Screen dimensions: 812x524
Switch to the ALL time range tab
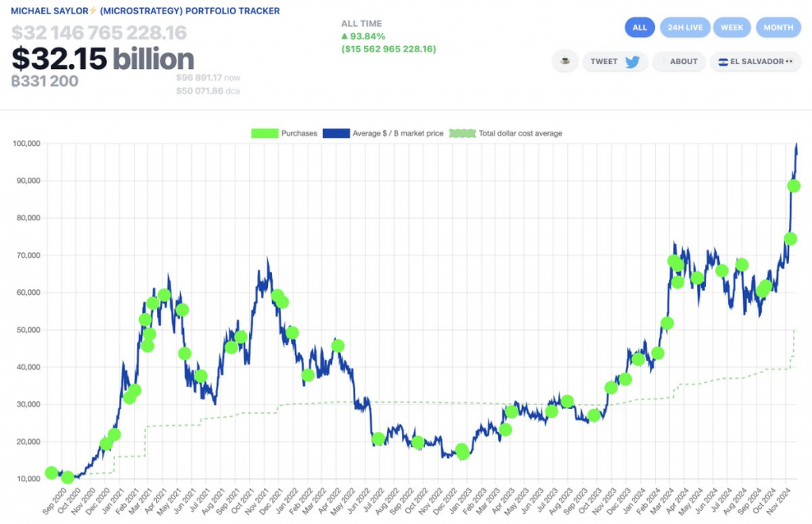point(639,27)
